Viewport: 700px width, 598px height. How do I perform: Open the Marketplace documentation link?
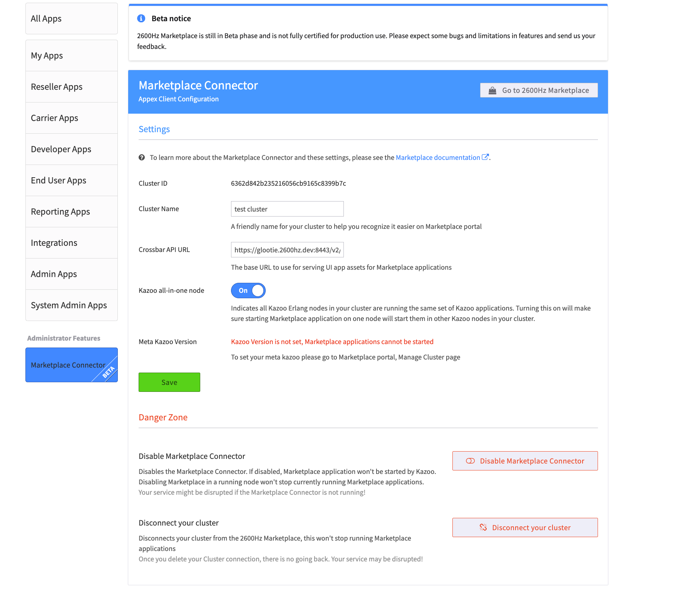click(x=438, y=157)
